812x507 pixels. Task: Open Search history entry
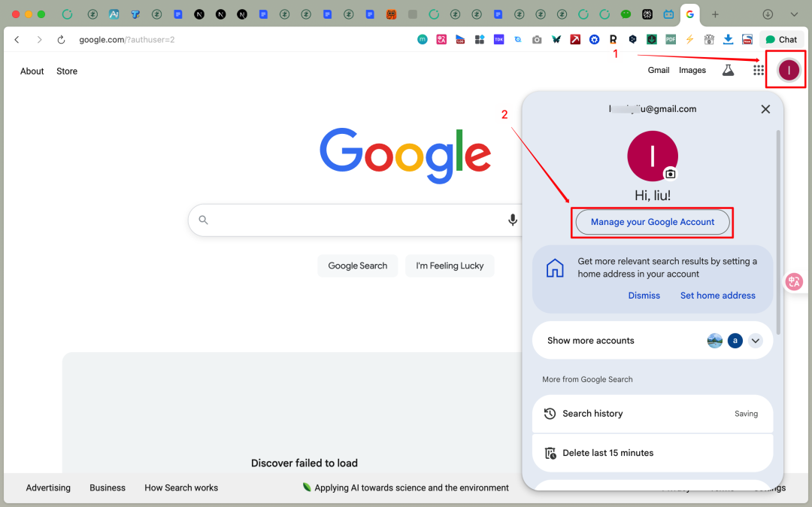point(653,414)
